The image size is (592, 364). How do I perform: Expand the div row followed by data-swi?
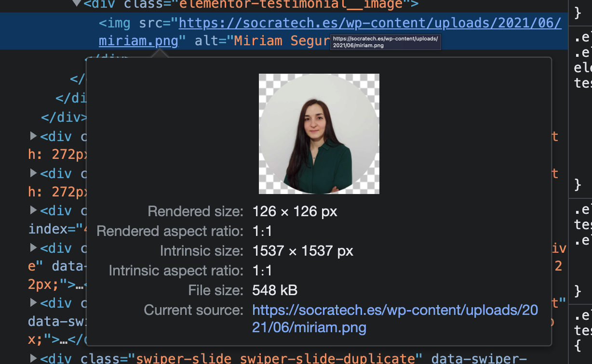(33, 303)
